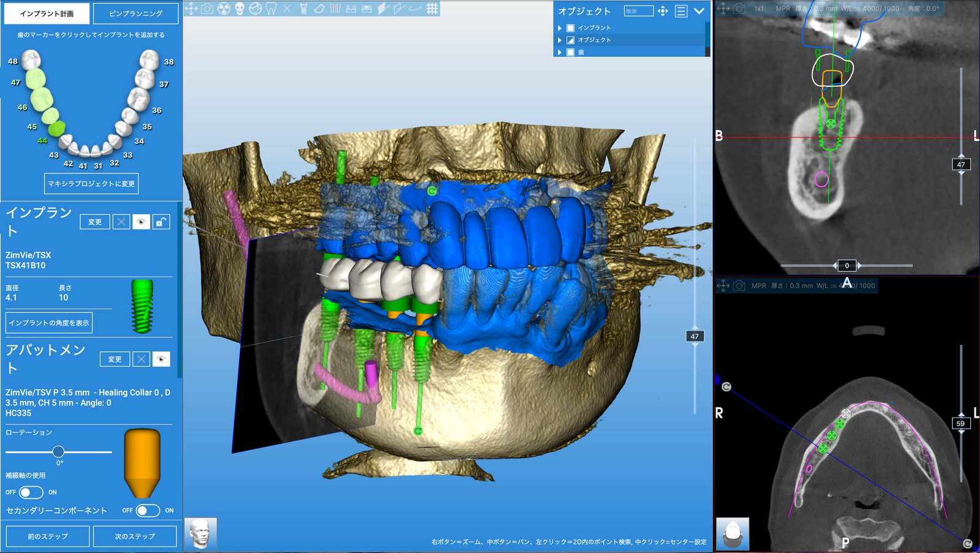The height and width of the screenshot is (553, 980).
Task: Click the grid icon in the 3D toolbar
Action: tap(432, 9)
